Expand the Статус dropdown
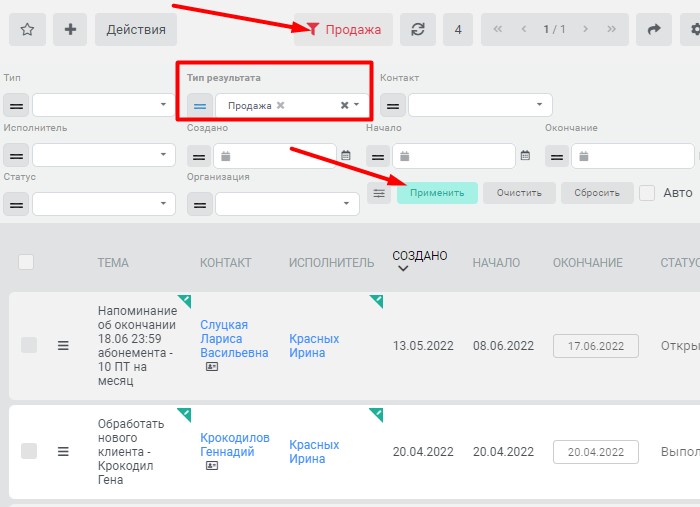This screenshot has height=507, width=700. tap(104, 204)
